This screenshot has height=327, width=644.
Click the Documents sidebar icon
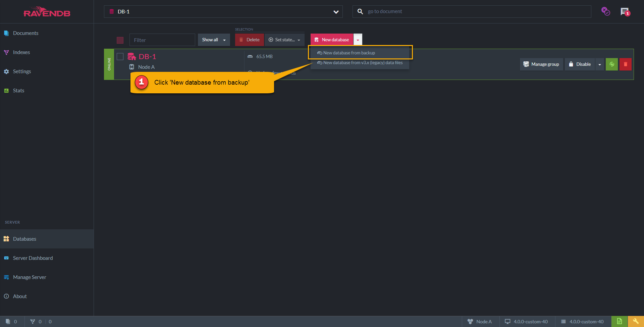pyautogui.click(x=6, y=33)
